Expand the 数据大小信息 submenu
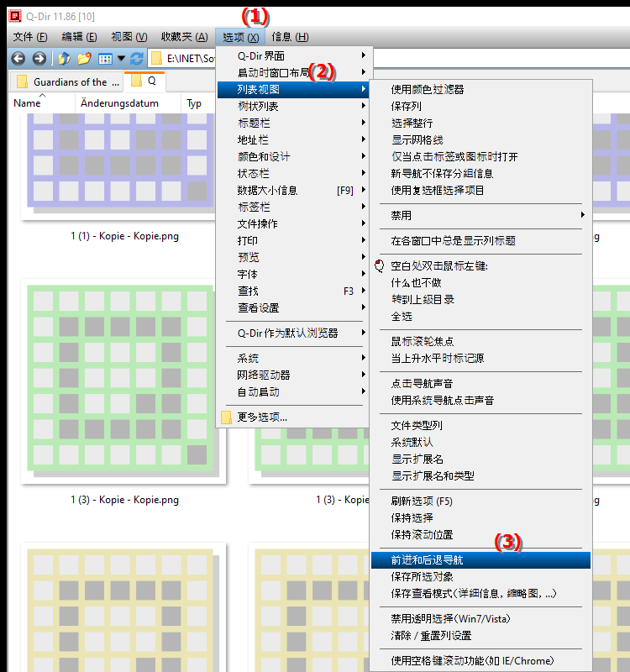630x672 pixels. 293,190
